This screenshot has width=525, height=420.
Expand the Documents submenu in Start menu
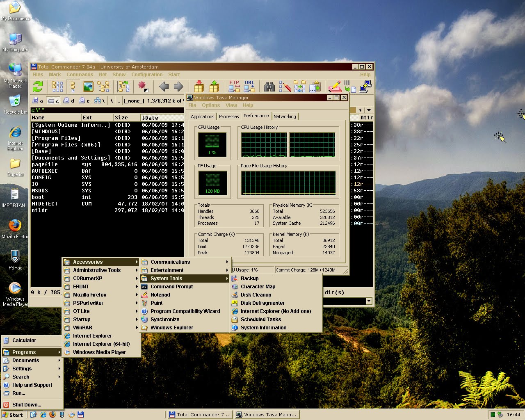pyautogui.click(x=32, y=361)
